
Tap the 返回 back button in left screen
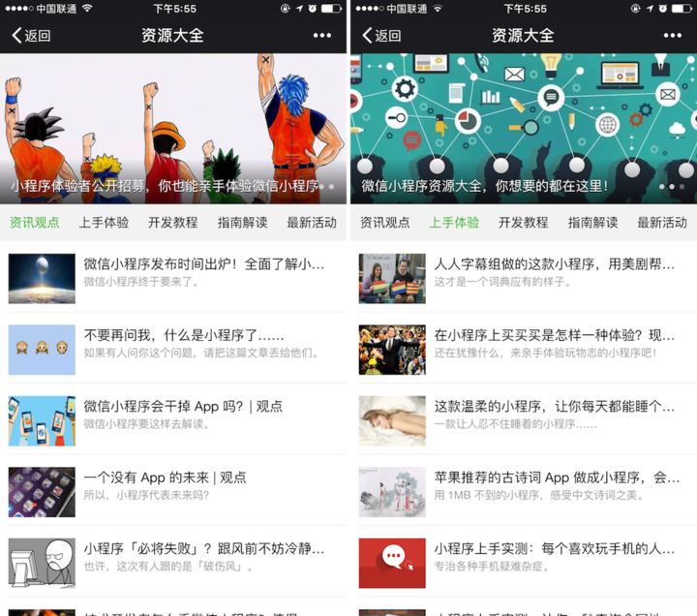click(31, 36)
